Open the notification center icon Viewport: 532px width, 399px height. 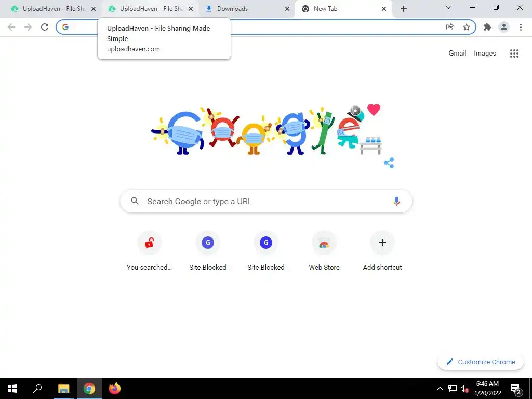[x=515, y=389]
